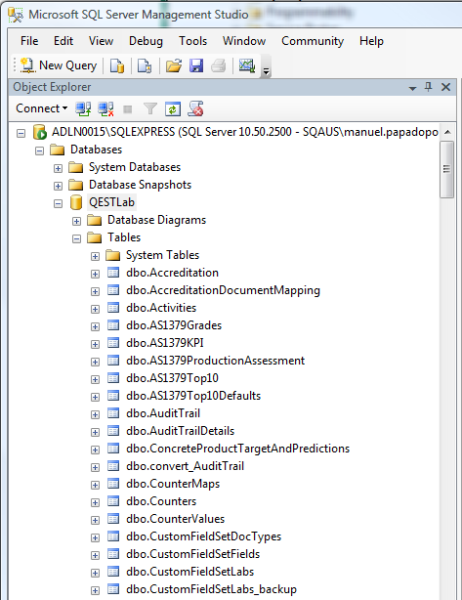Click the scroll up arrow in Object Explorer
Image resolution: width=462 pixels, height=600 pixels.
click(447, 132)
